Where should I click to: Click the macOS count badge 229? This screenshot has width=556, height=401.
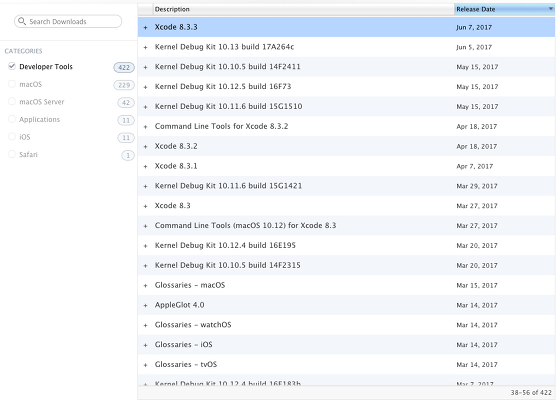point(124,85)
